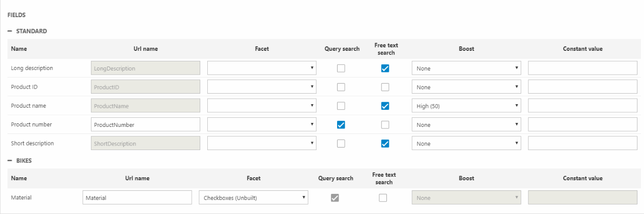Uncheck Query search for Product number
Image resolution: width=644 pixels, height=214 pixels.
click(341, 125)
